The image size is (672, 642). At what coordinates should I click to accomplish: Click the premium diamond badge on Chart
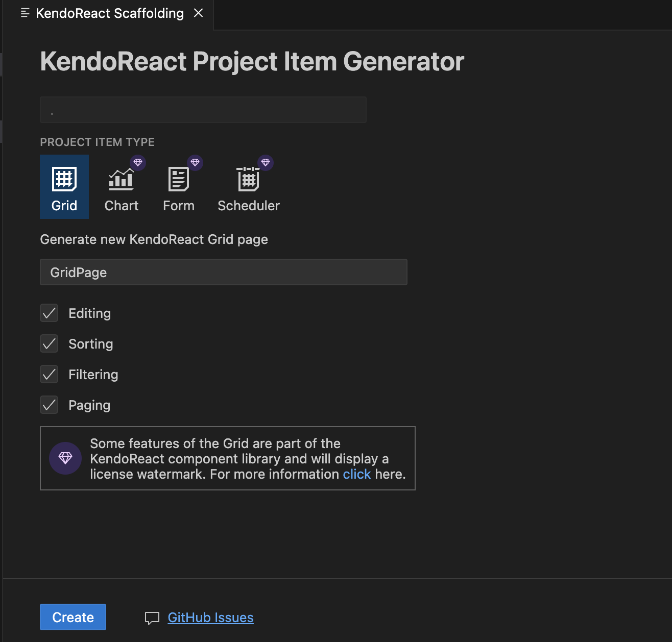[x=138, y=162]
